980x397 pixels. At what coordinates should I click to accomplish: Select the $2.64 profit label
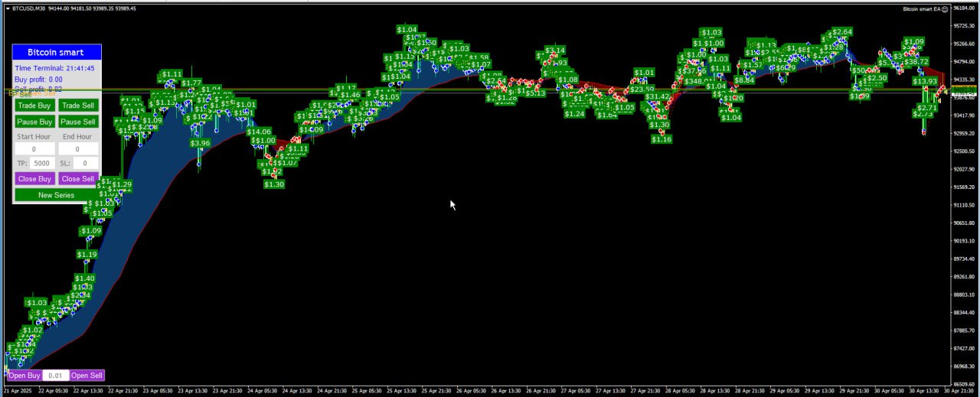click(x=841, y=31)
